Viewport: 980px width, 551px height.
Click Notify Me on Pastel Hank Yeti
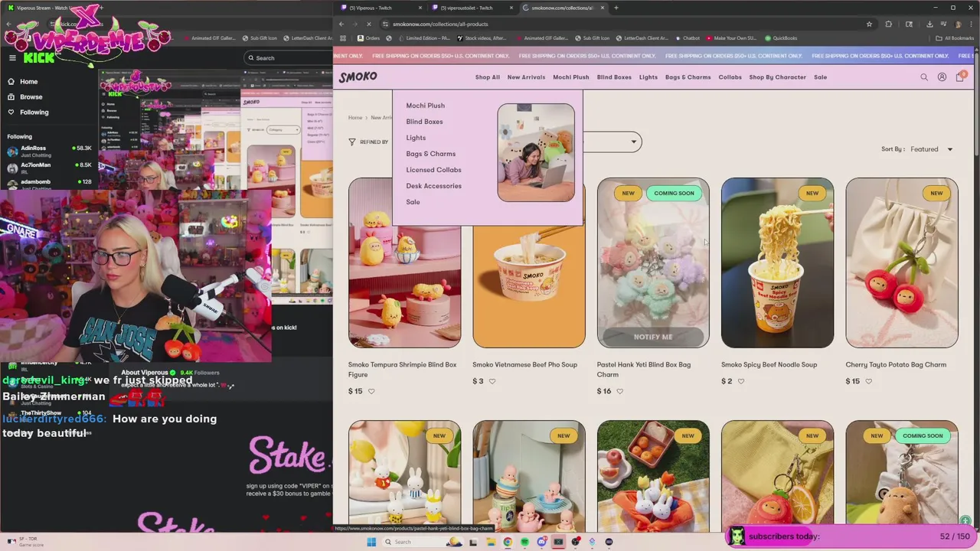click(653, 337)
